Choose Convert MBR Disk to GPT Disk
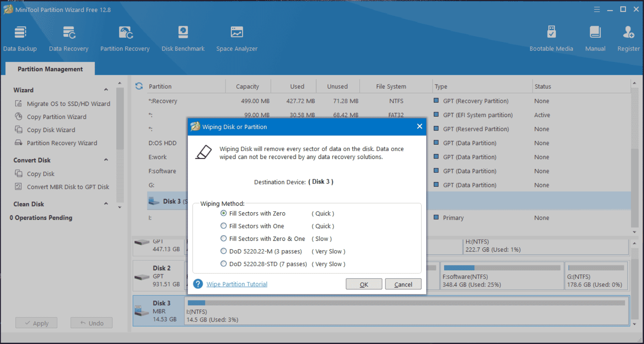The image size is (644, 344). (62, 187)
